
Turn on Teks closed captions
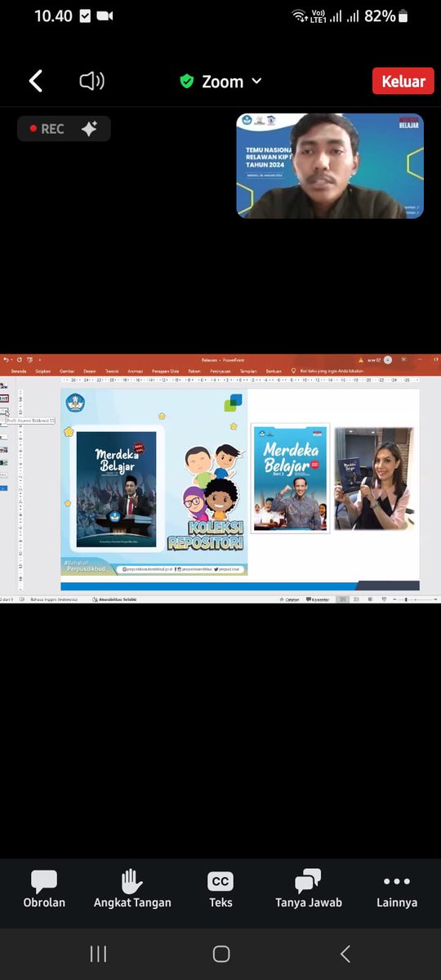point(220,889)
